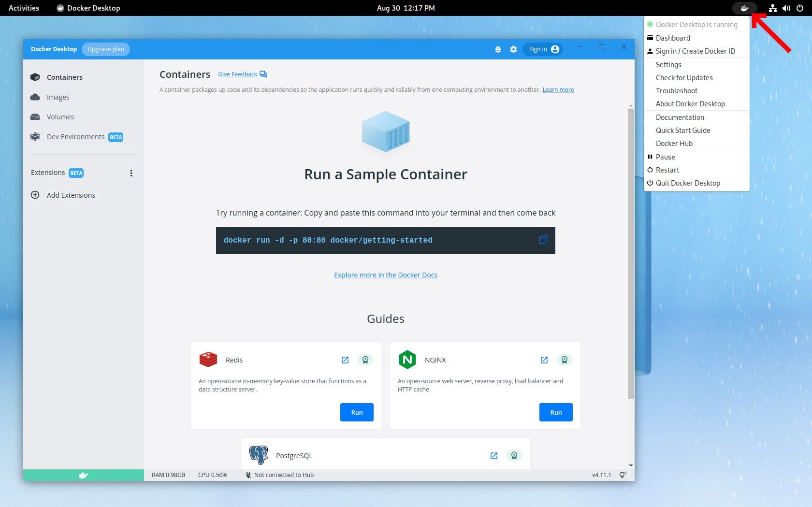812x507 pixels.
Task: Click Sign in button in header
Action: pyautogui.click(x=543, y=49)
